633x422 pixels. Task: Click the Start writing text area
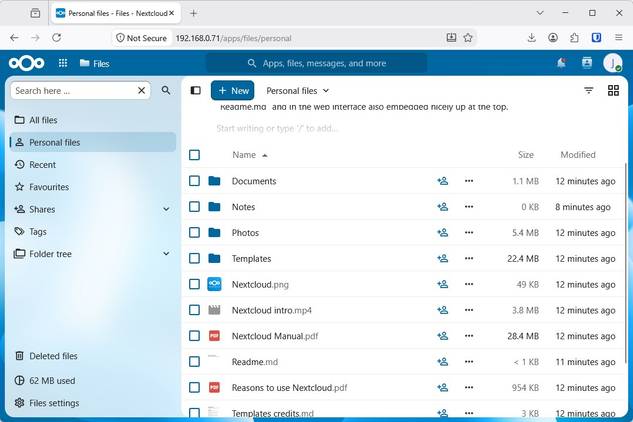pos(277,128)
